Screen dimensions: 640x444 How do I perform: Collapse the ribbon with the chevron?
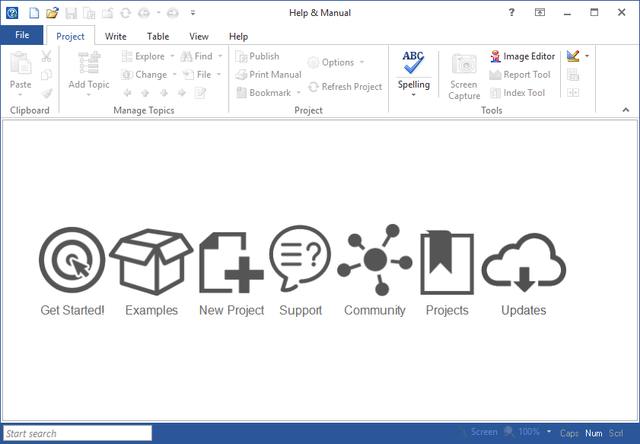click(624, 109)
